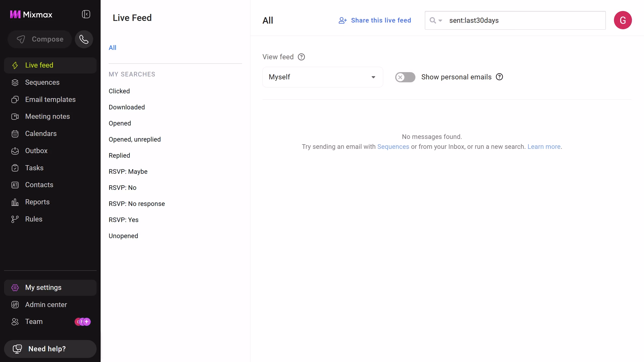Viewport: 644px width, 362px height.
Task: Toggle the Show personal emails switch
Action: 405,77
